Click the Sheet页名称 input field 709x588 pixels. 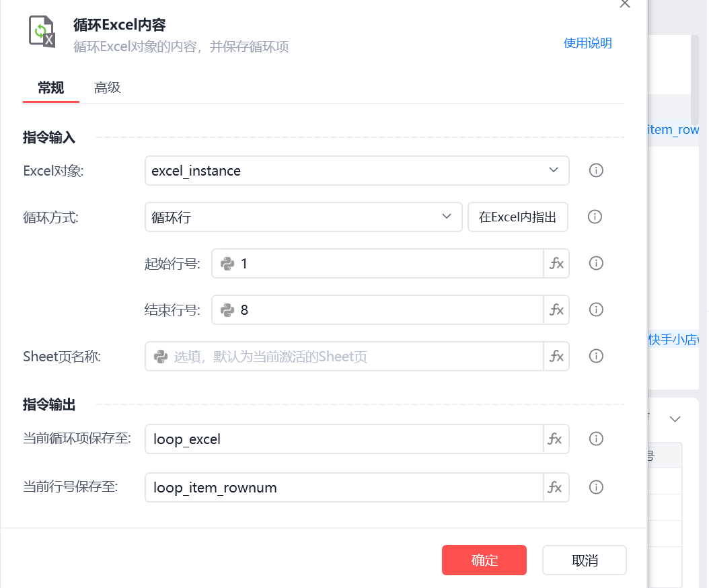pyautogui.click(x=344, y=357)
